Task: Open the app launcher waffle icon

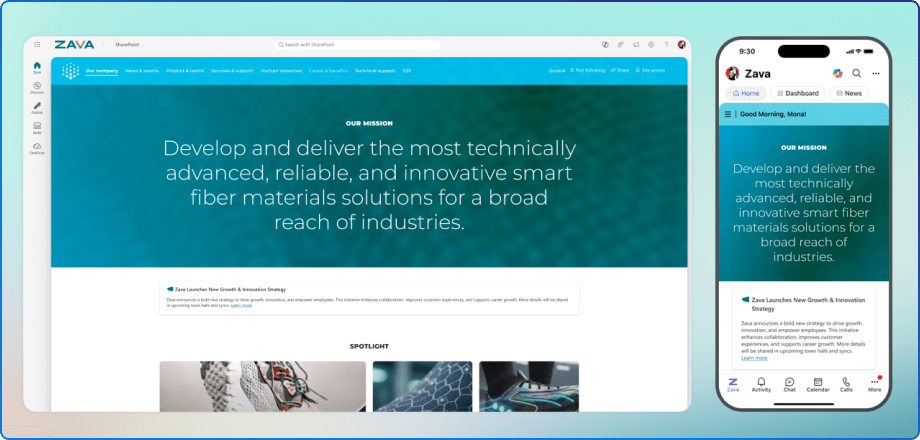Action: point(38,45)
